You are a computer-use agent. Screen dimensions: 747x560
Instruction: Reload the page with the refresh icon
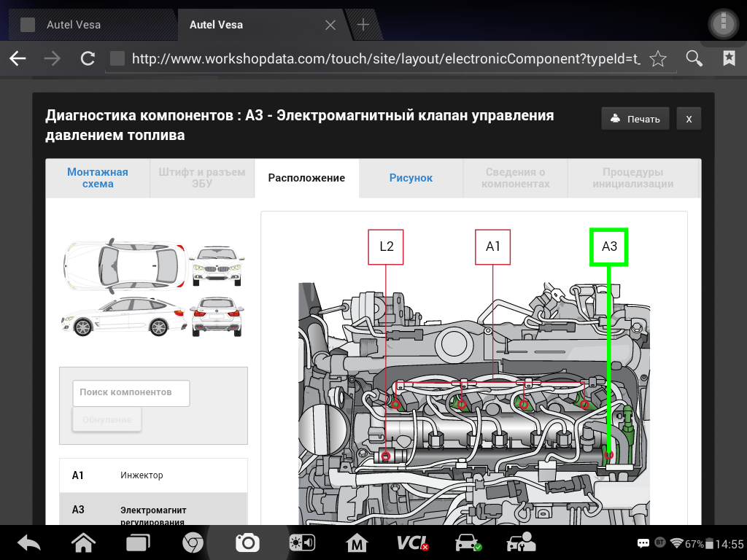88,58
